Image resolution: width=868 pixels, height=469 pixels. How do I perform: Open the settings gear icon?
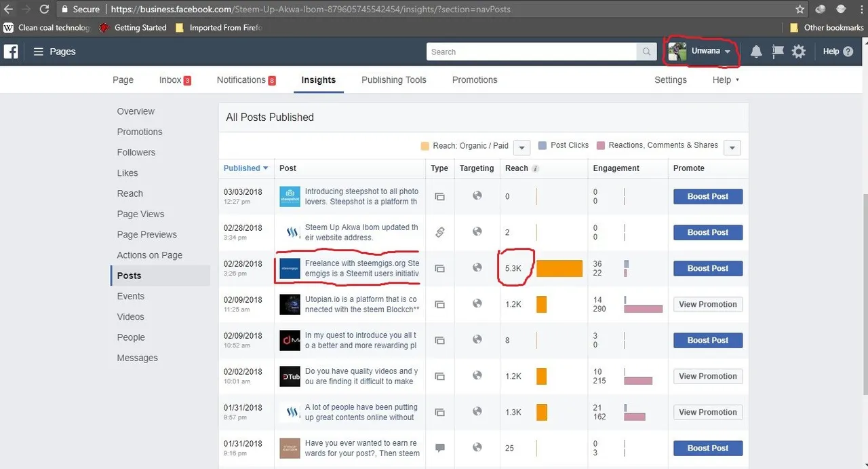[x=799, y=52]
